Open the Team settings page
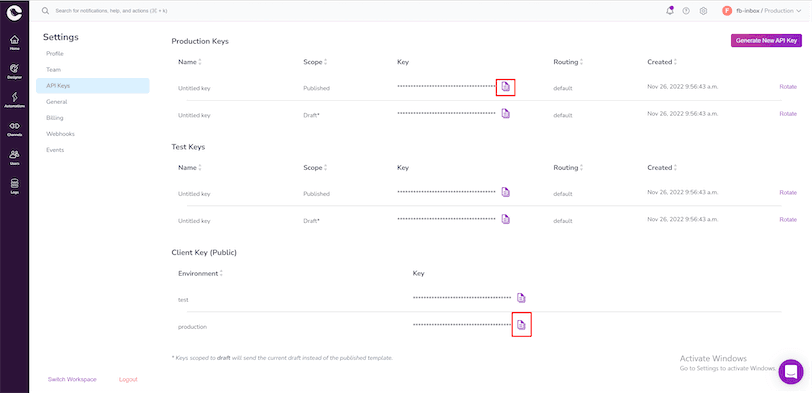 coord(53,69)
